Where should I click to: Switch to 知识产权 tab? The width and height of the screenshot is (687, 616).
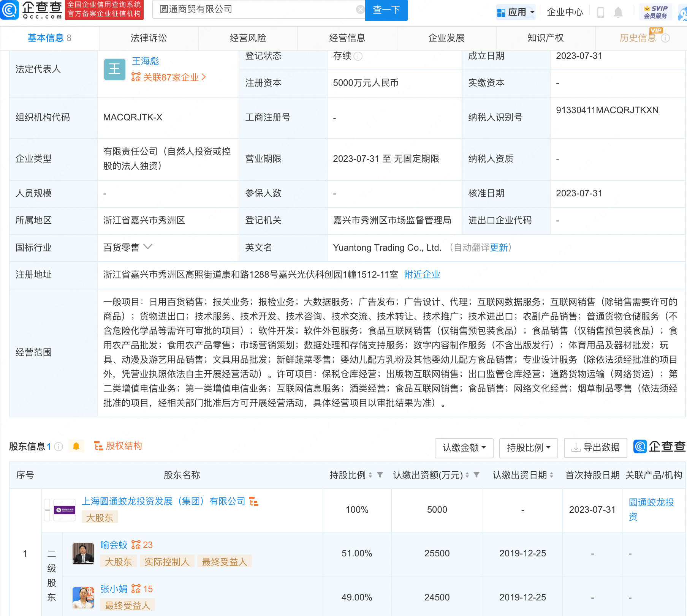coord(545,38)
